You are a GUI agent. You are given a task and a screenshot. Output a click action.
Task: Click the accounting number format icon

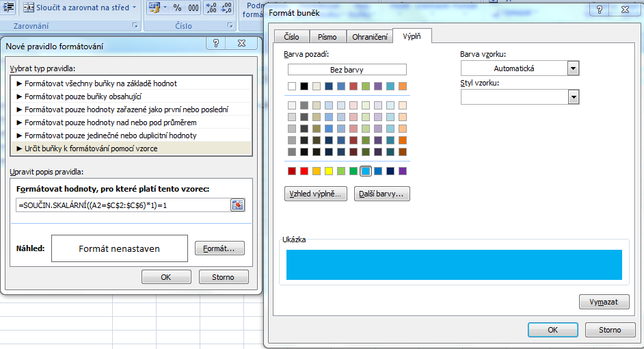pyautogui.click(x=154, y=8)
